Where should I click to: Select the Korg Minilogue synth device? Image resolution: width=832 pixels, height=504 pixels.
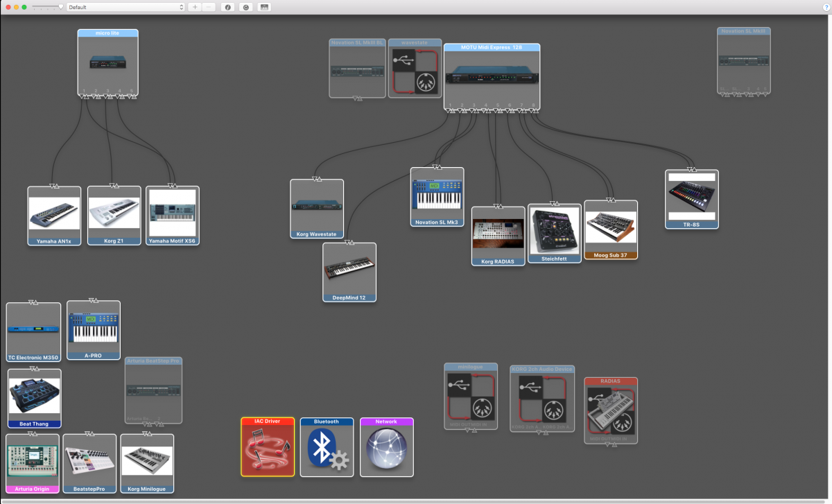(x=147, y=463)
